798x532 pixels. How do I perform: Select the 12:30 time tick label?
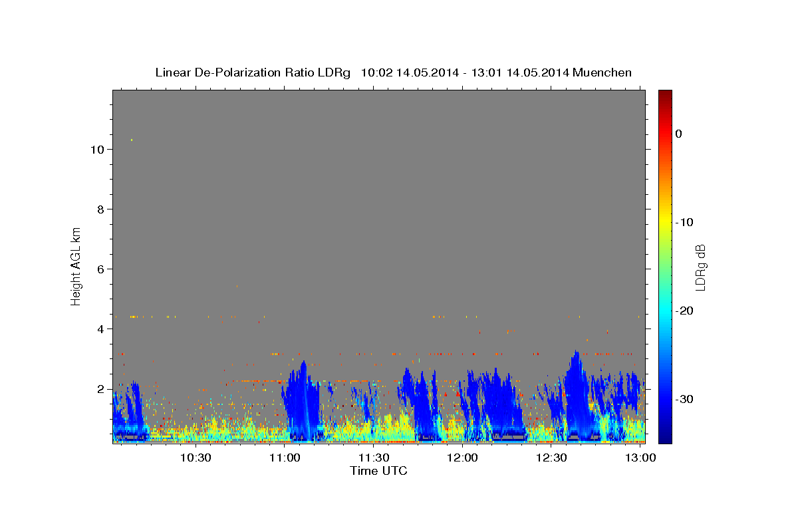pyautogui.click(x=551, y=458)
